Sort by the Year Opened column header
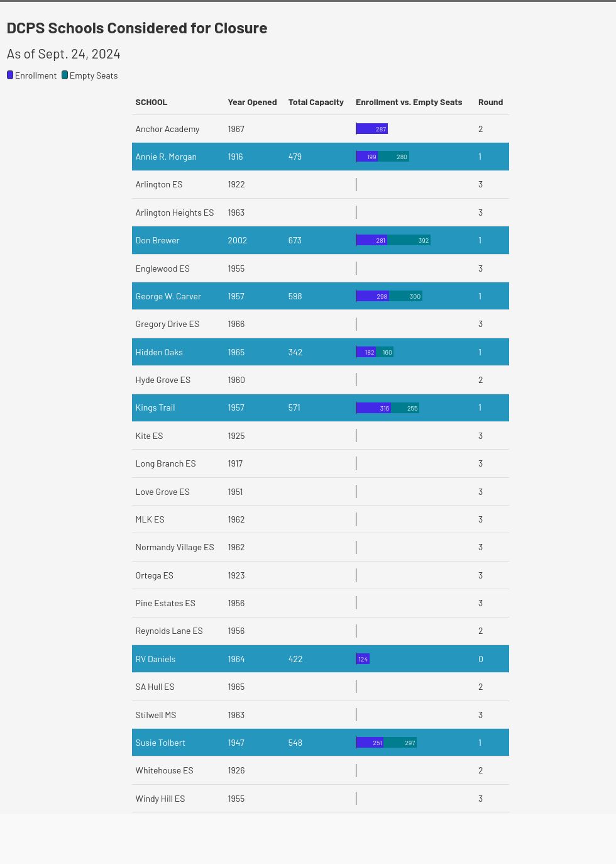616x864 pixels. click(252, 102)
